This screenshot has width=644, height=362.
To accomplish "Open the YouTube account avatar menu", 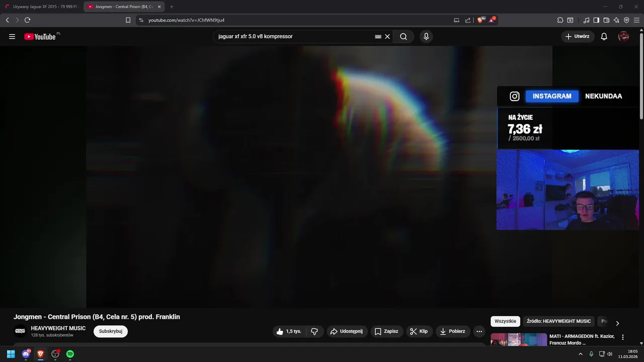I will pos(623,37).
